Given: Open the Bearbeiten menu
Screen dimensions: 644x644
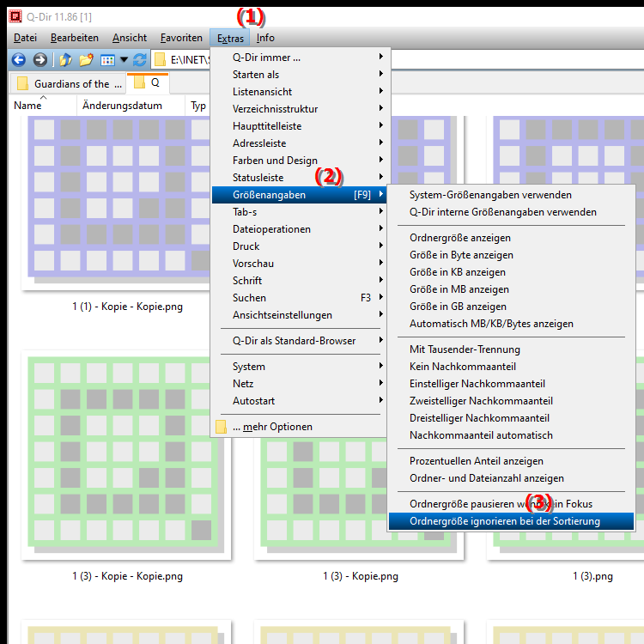Looking at the screenshot, I should pos(75,38).
